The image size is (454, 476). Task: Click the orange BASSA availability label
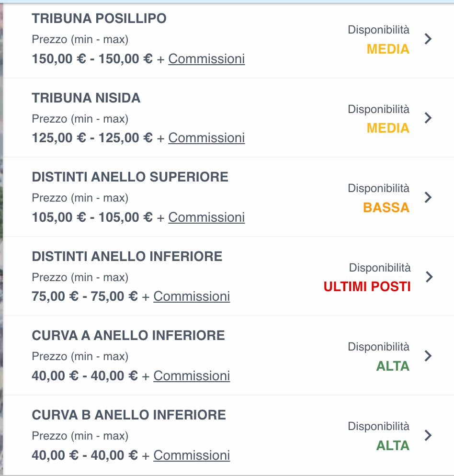click(386, 208)
